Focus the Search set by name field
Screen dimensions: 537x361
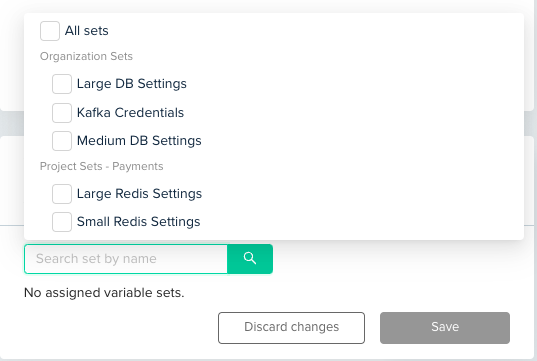tap(126, 259)
